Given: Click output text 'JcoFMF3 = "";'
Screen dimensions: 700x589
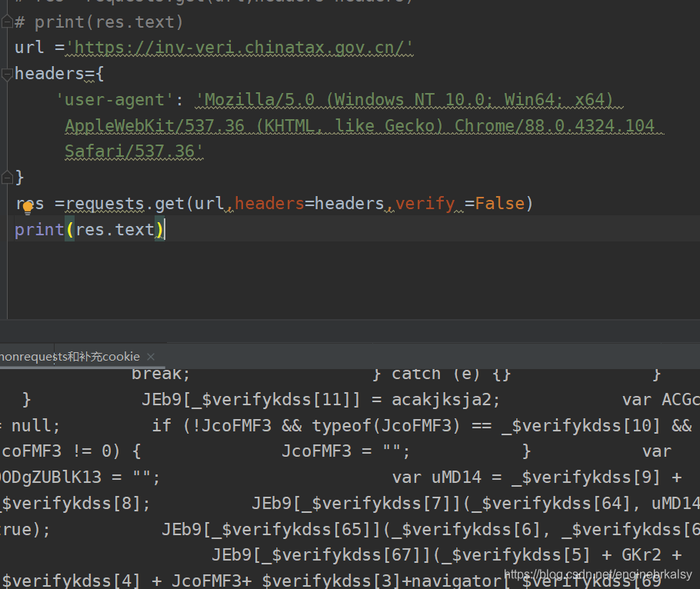Looking at the screenshot, I should 346,451.
